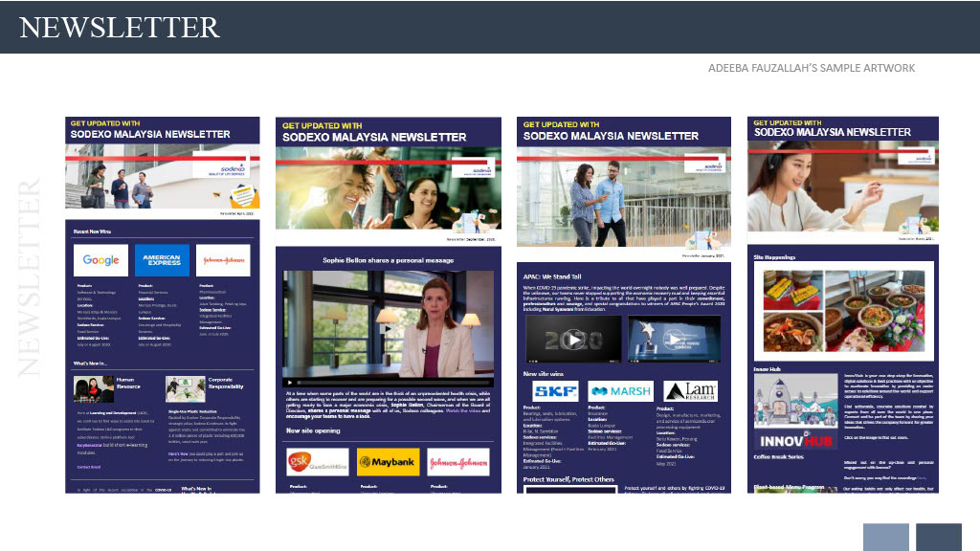Click the Adeeba Fauzallah's Sample Artwork caption

[812, 68]
